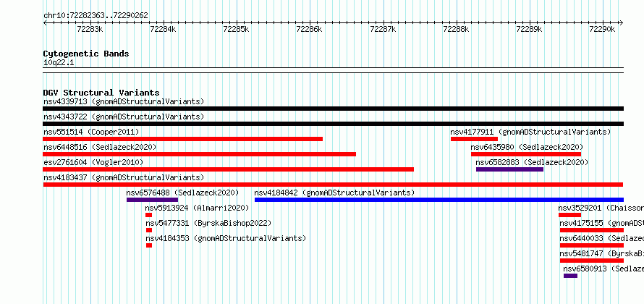Image resolution: width=644 pixels, height=304 pixels.
Task: Click the nsv551514 (Cooper2011) label
Action: point(91,132)
